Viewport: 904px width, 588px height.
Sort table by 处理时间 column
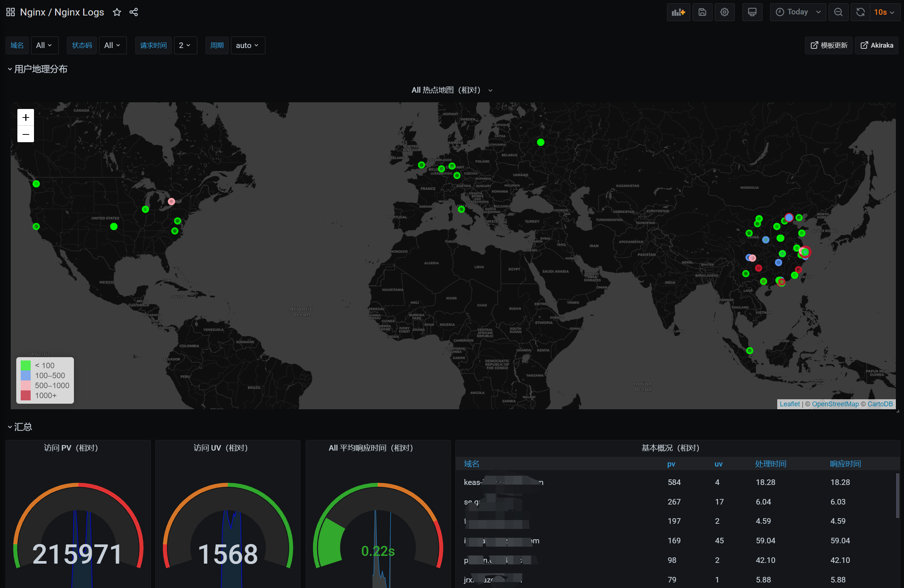point(770,464)
